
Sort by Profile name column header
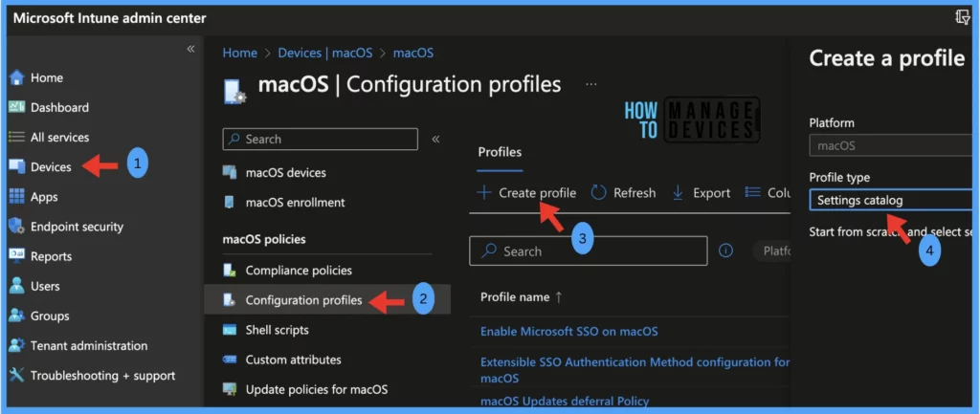click(x=522, y=297)
